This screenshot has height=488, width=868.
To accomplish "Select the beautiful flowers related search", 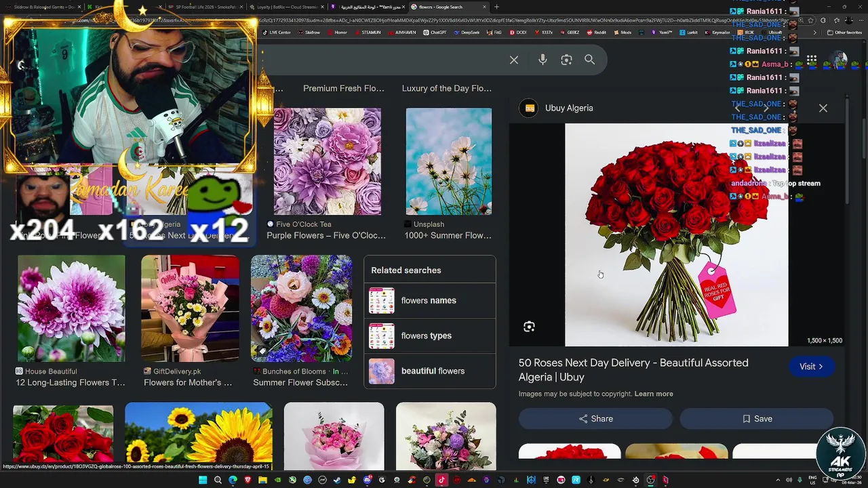I will click(x=430, y=371).
